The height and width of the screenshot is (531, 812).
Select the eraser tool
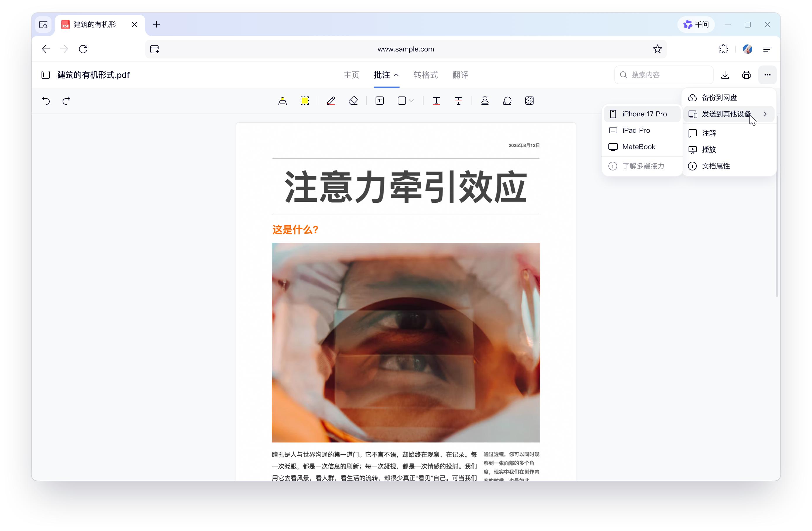pos(353,101)
